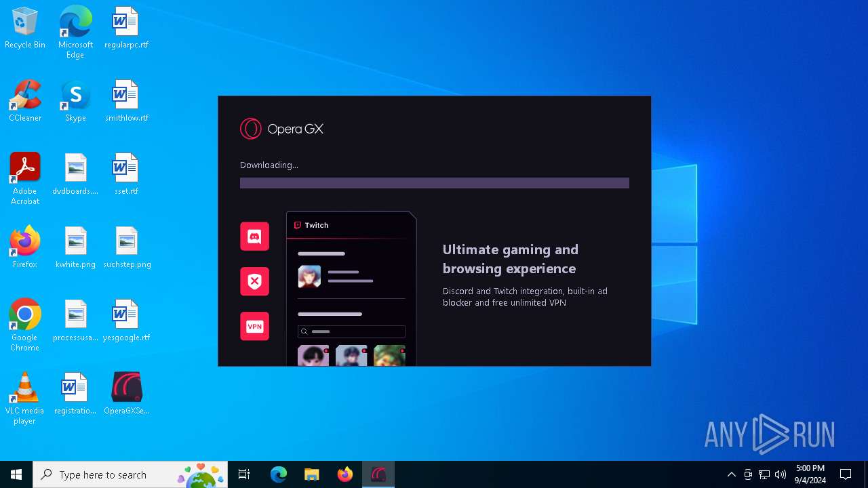Open the Firefox desktop shortcut
This screenshot has width=868, height=488.
click(25, 248)
